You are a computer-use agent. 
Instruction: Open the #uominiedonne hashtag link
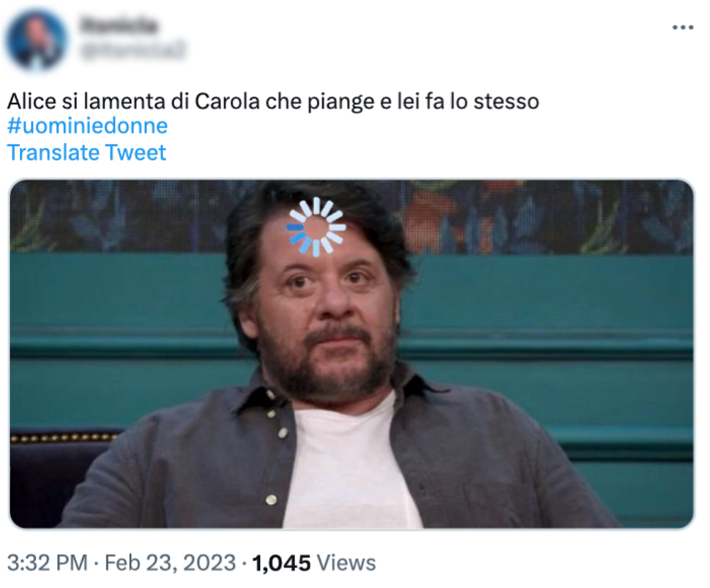[87, 125]
